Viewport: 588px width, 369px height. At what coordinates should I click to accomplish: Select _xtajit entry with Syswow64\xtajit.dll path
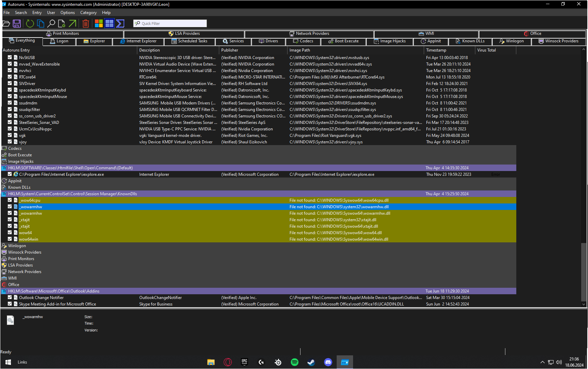pyautogui.click(x=259, y=226)
